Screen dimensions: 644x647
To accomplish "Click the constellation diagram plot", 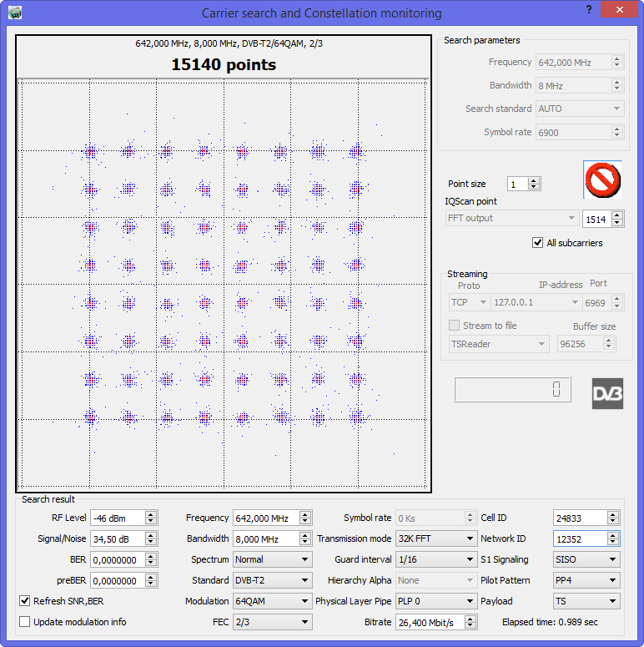I will click(224, 284).
